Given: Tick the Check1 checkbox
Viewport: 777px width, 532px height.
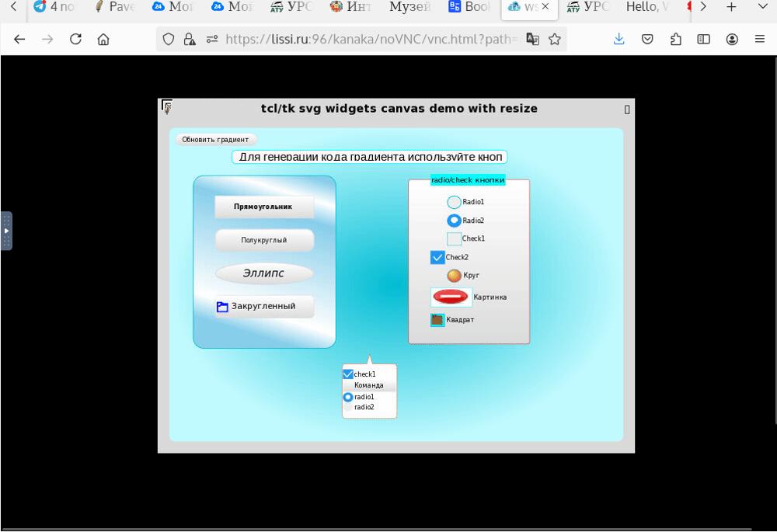Looking at the screenshot, I should click(x=454, y=238).
